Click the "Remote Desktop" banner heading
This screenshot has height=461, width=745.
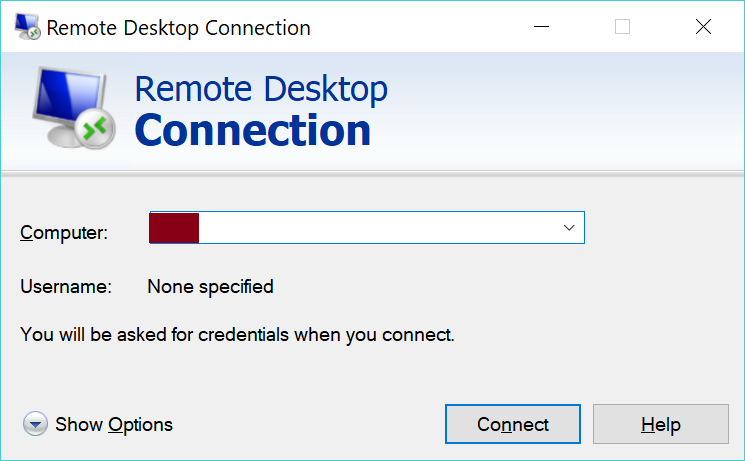click(x=261, y=89)
